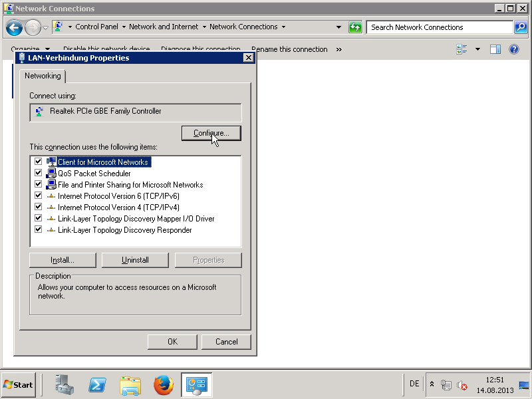The width and height of the screenshot is (532, 399).
Task: Click Network and Internet breadcrumb
Action: (164, 27)
